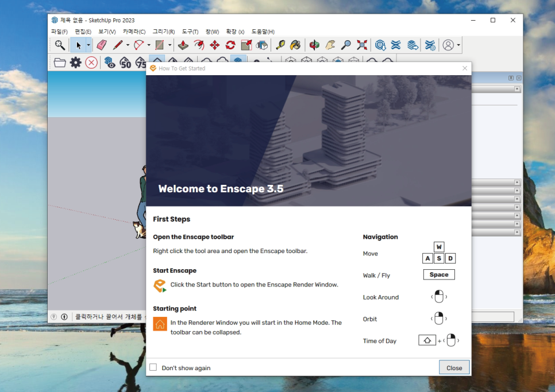Screen dimensions: 555x392
Task: Click the "Navigation" heading
Action: [x=380, y=237]
